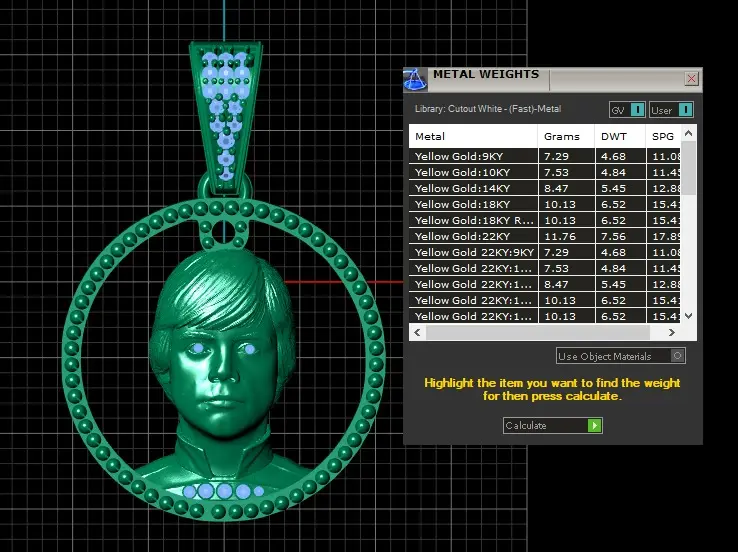Viewport: 738px width, 552px height.
Task: Click the vertical scrollbar down arrow
Action: [689, 316]
